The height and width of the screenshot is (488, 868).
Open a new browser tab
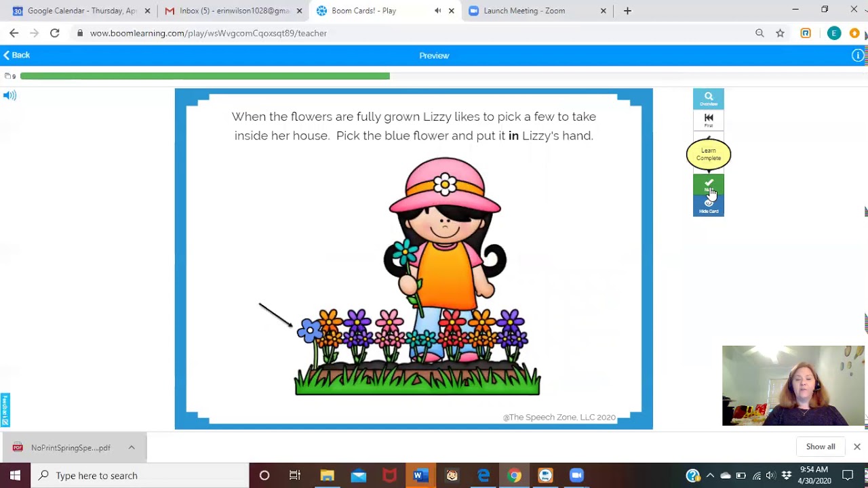point(627,11)
